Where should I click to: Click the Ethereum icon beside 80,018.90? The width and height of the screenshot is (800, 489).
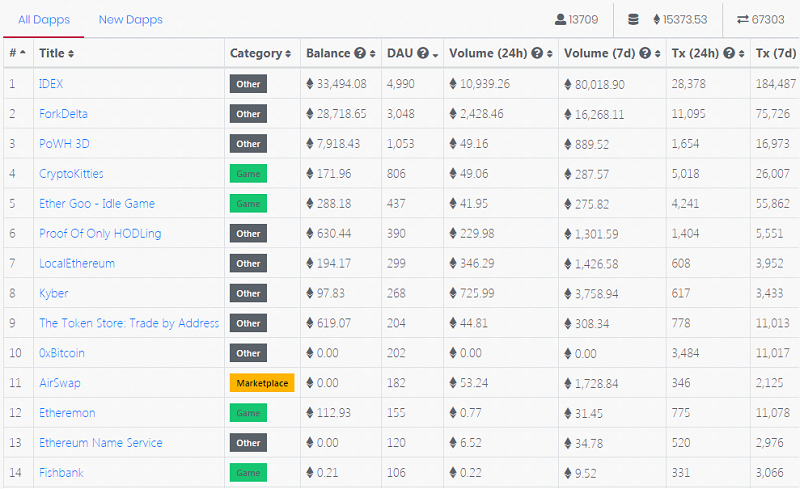[x=568, y=84]
